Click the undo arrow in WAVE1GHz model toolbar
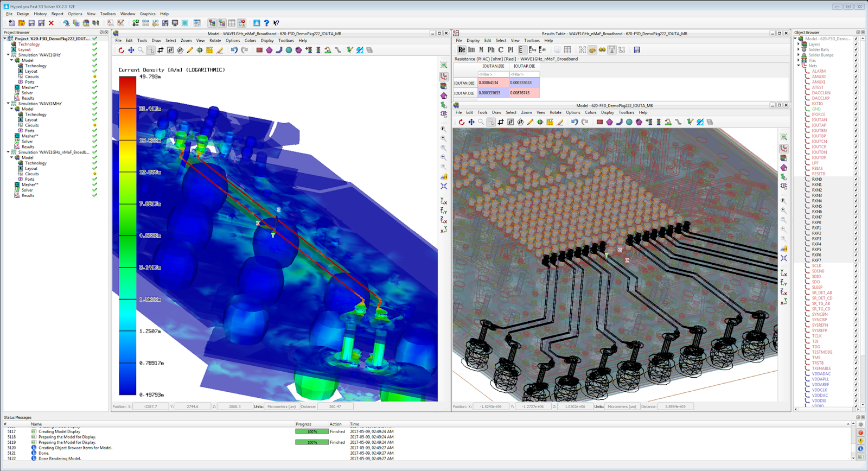 [234, 50]
